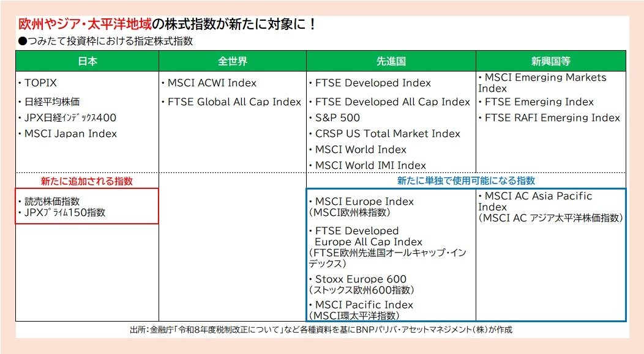Select the FTSE RAFI Emerging Index item
644x354 pixels.
click(x=550, y=117)
